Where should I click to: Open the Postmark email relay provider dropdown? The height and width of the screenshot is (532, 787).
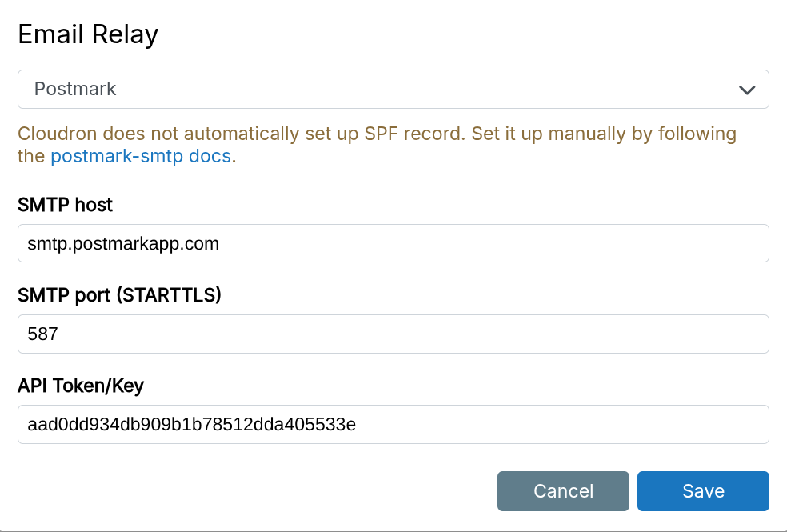click(393, 89)
